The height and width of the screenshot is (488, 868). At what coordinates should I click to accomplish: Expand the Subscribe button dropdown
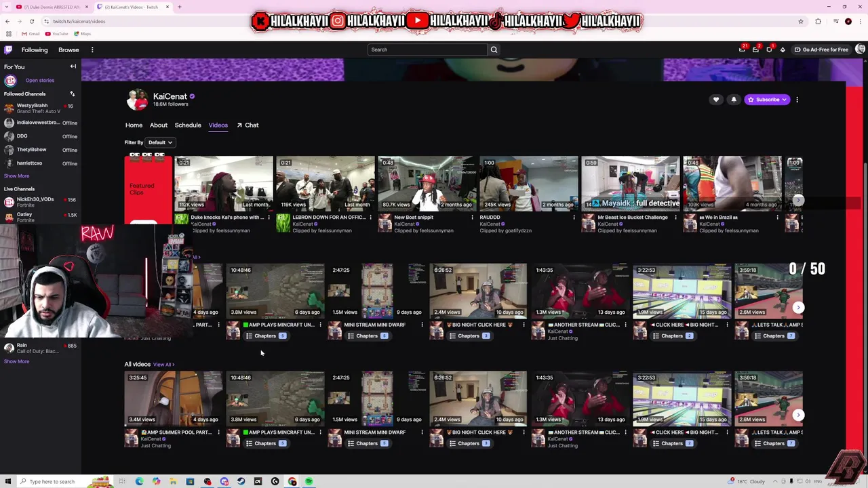[785, 100]
